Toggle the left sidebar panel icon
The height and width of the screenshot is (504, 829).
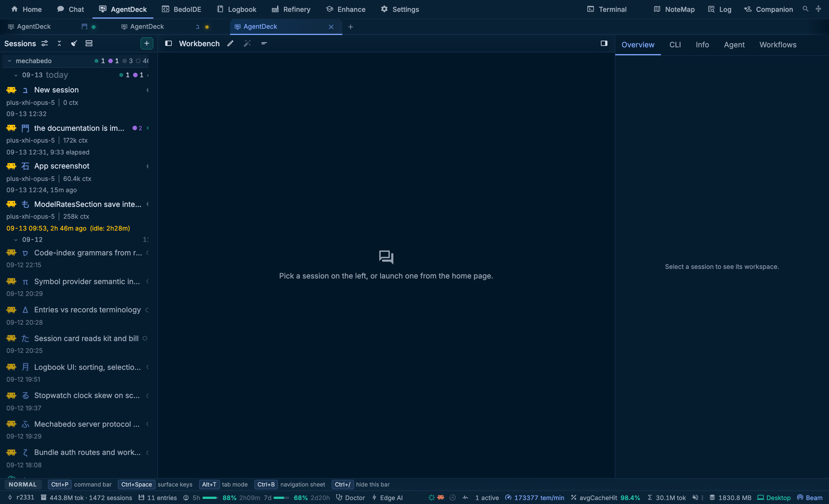[x=169, y=43]
